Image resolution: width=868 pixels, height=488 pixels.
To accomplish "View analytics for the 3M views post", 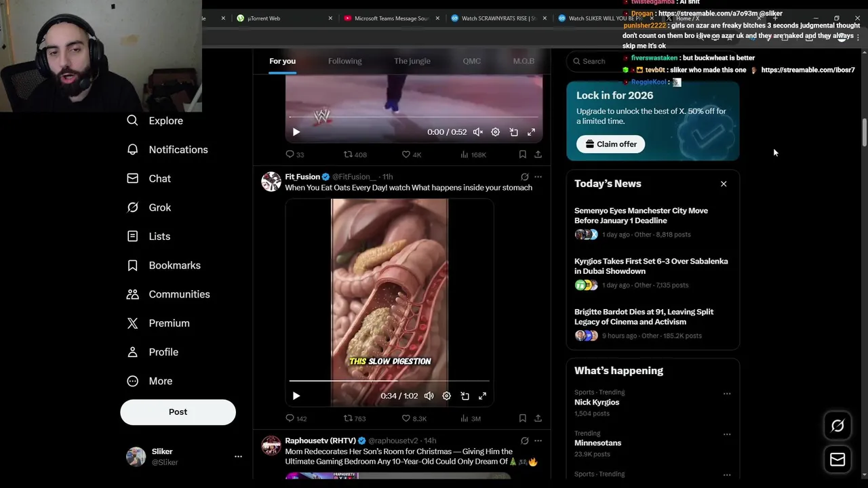I will click(x=471, y=418).
